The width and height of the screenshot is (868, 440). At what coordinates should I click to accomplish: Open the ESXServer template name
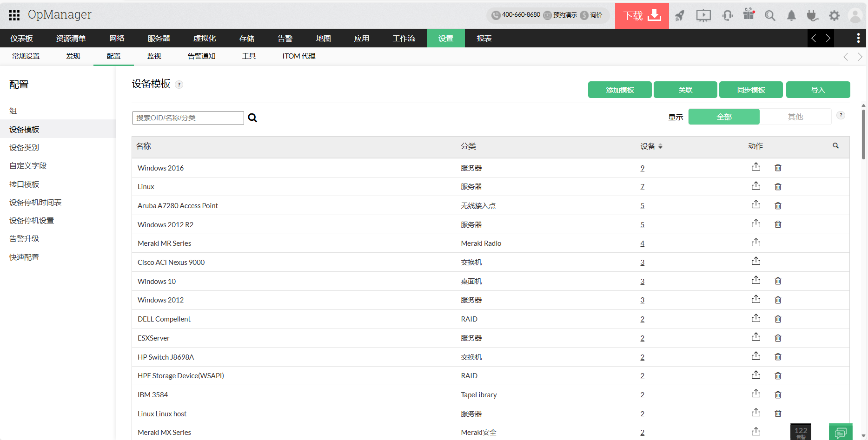pyautogui.click(x=153, y=338)
